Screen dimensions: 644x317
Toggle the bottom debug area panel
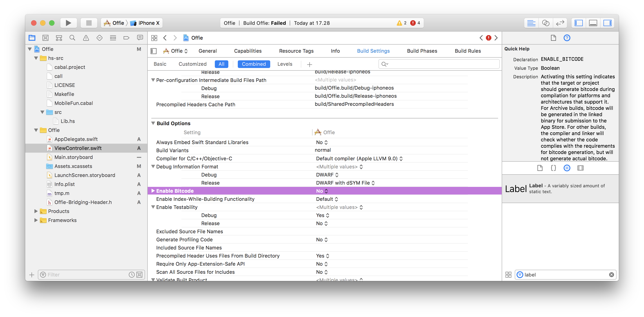[593, 23]
